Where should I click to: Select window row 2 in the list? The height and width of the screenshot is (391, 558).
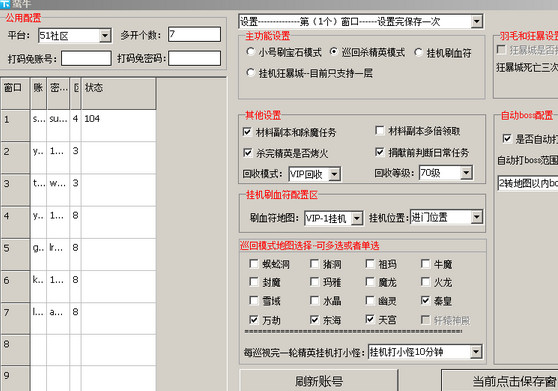coord(78,158)
